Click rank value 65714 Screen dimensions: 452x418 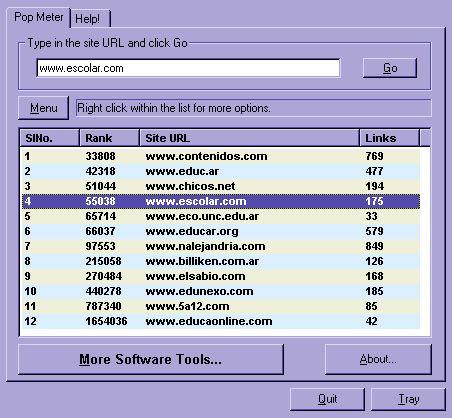click(x=100, y=216)
